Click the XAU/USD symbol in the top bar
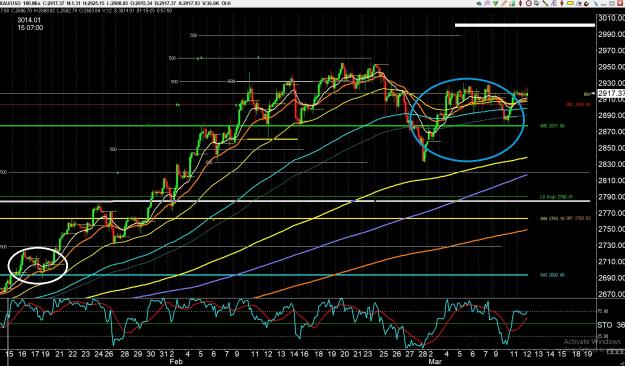625x366 pixels. 10,3
